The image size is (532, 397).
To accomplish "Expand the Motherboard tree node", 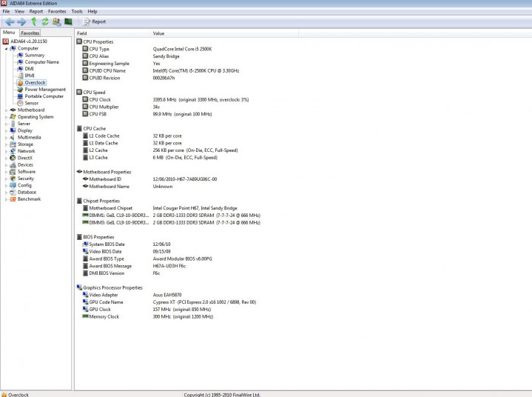I will point(6,110).
